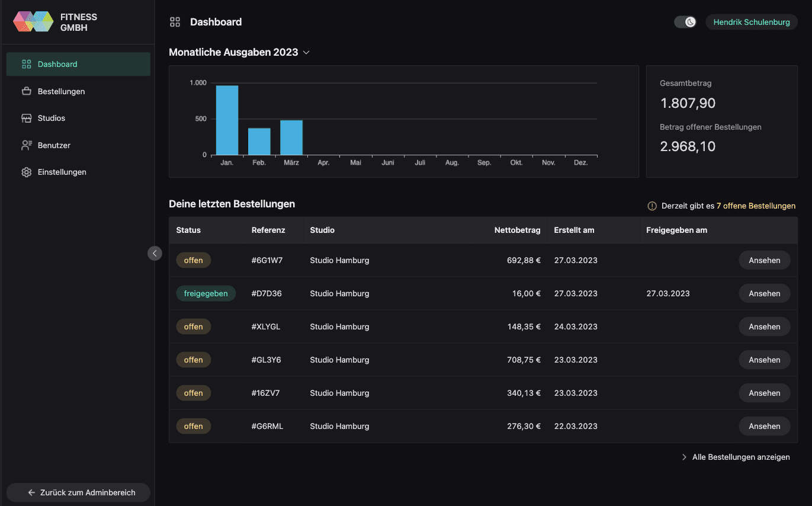This screenshot has height=506, width=812.
Task: Click the open orders value 2.968,10
Action: coord(688,146)
